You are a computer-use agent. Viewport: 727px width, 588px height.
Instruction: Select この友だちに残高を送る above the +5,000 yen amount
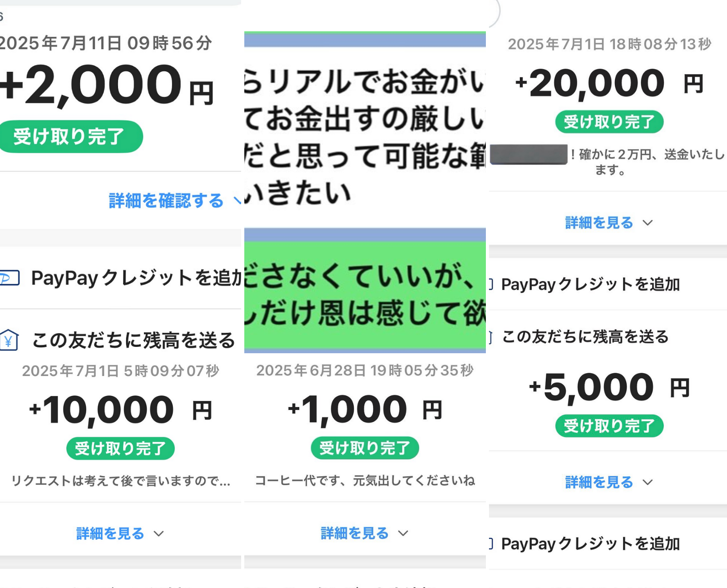[585, 336]
